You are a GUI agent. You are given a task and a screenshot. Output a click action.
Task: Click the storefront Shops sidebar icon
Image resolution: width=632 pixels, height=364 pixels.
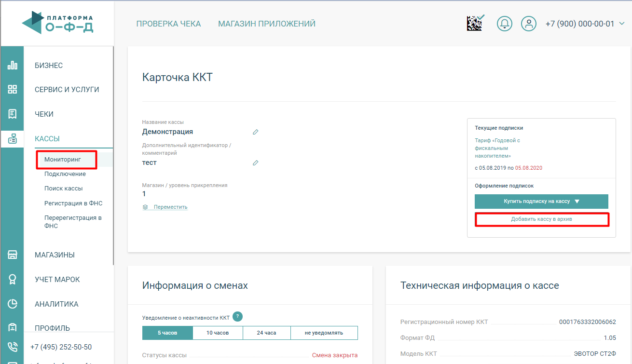pos(12,255)
